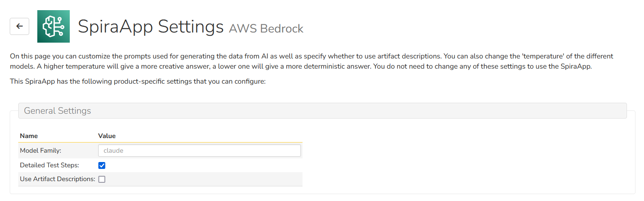Click the AWS Bedrock subtitle text
This screenshot has height=201, width=644.
point(266,28)
